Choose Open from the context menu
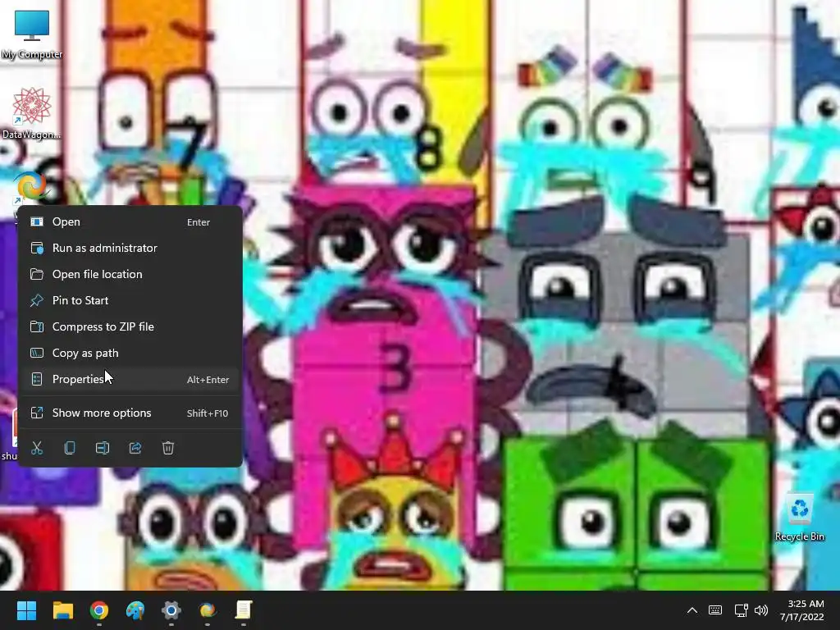840x630 pixels. click(x=130, y=221)
